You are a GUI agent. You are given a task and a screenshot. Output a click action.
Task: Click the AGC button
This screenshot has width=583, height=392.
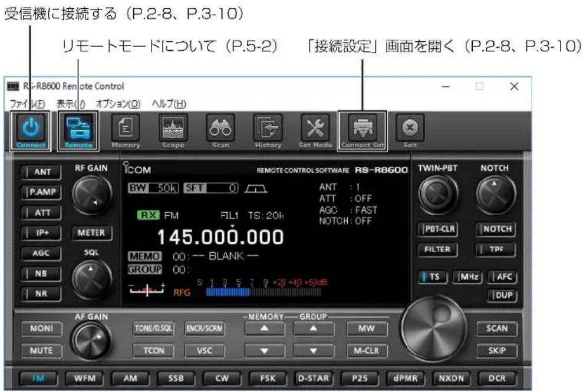41,253
